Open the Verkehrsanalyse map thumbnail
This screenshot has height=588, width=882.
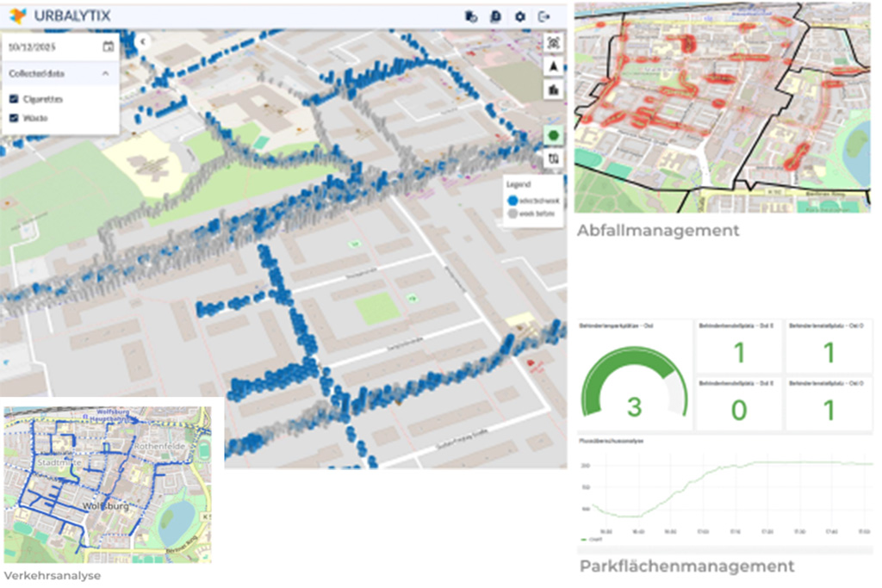click(x=107, y=485)
